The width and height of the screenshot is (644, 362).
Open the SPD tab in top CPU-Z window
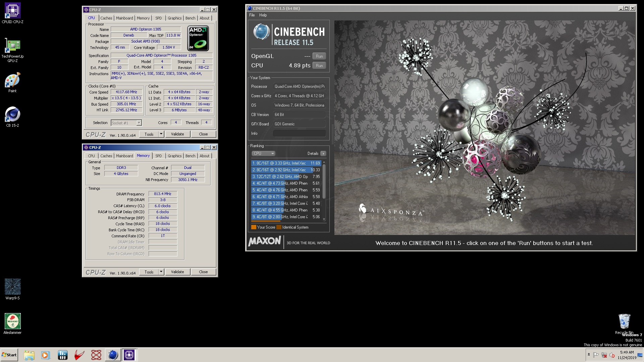click(x=159, y=18)
